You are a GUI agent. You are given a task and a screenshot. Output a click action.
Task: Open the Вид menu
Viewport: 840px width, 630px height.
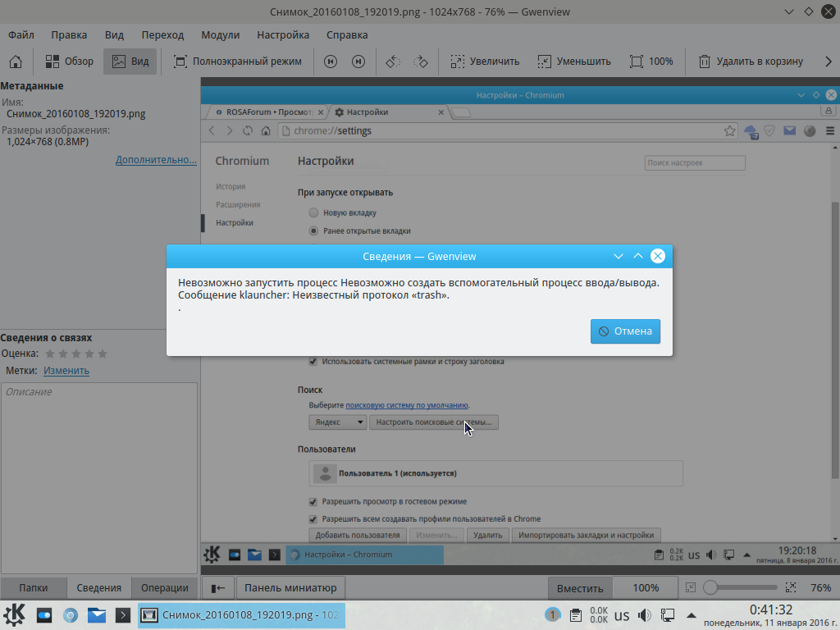[114, 34]
